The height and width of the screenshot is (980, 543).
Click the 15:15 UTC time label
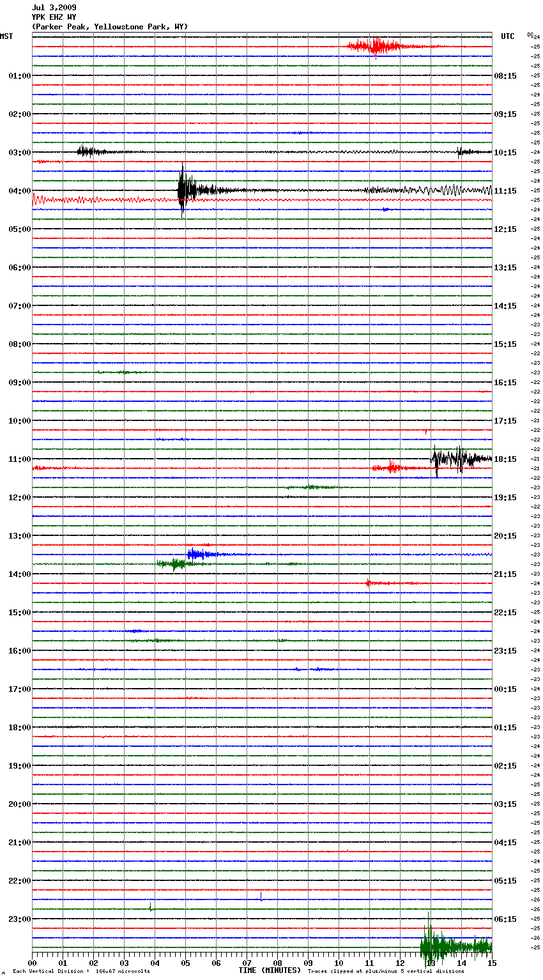click(505, 344)
